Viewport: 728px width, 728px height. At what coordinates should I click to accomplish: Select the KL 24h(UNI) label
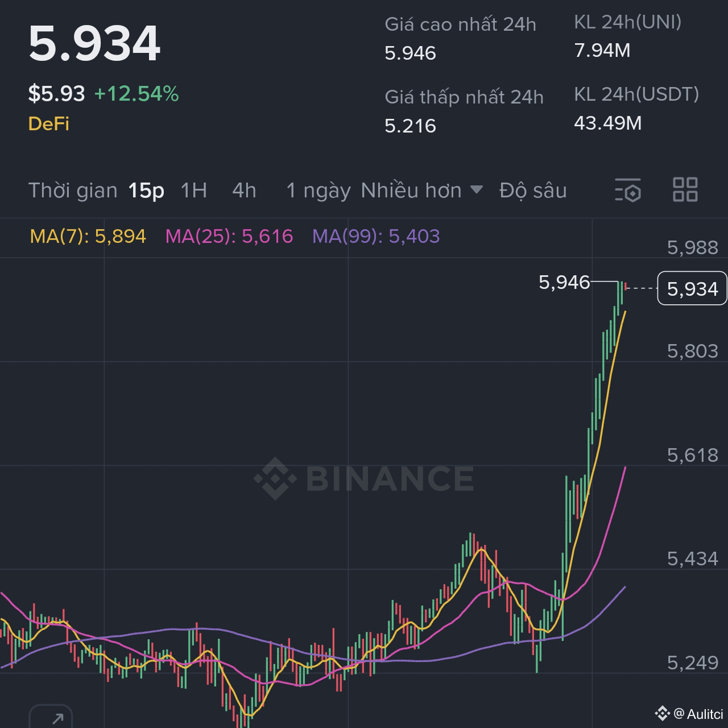click(x=628, y=22)
